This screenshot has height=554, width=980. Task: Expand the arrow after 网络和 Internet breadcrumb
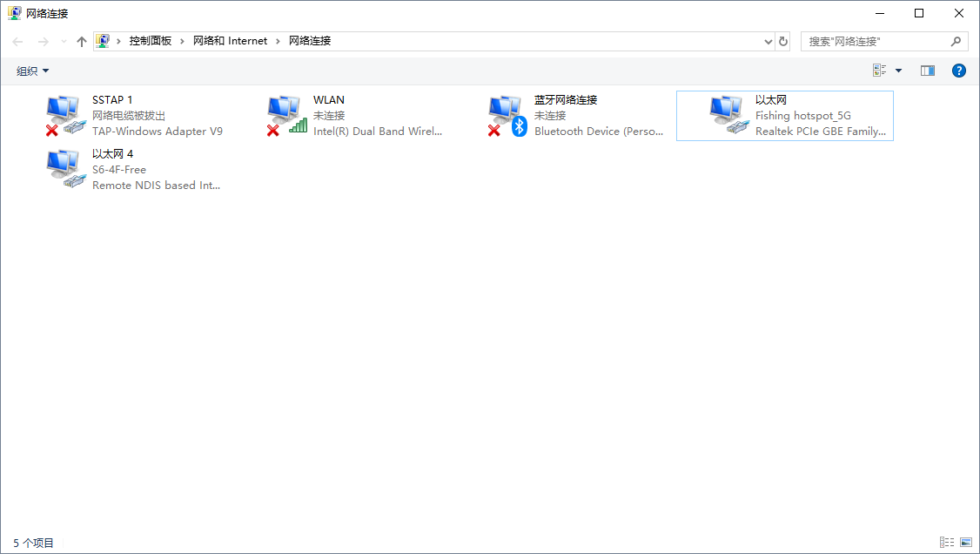pos(279,41)
